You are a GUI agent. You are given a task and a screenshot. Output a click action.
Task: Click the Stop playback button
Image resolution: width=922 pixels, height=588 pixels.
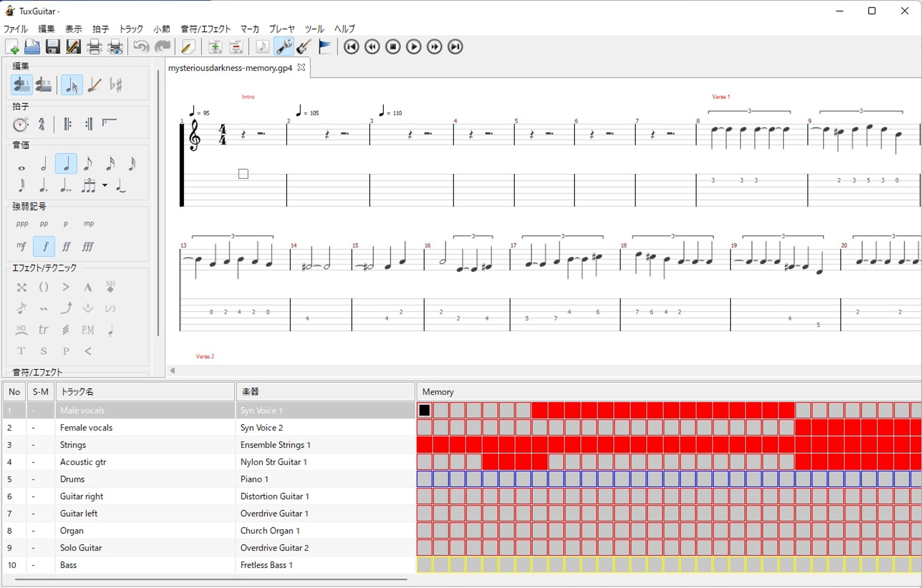[393, 47]
